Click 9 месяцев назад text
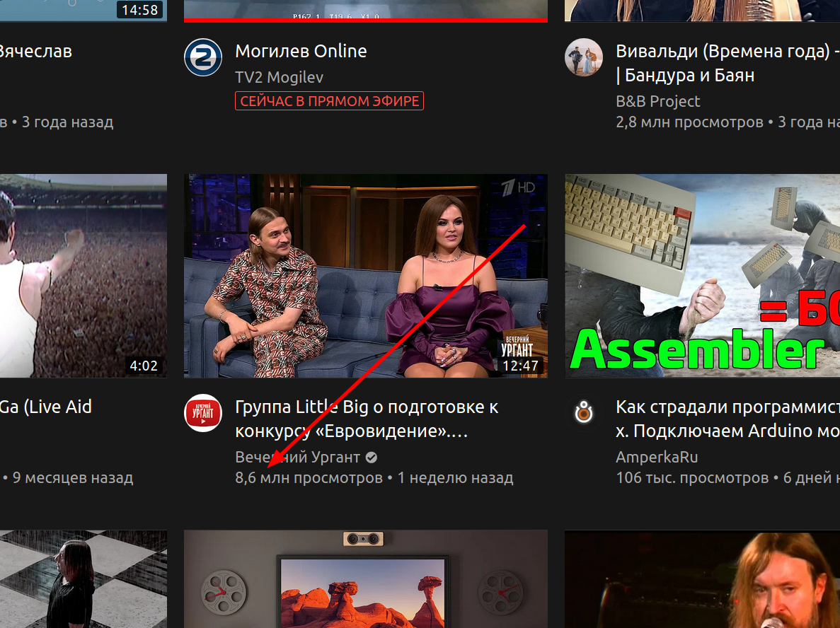 72,477
